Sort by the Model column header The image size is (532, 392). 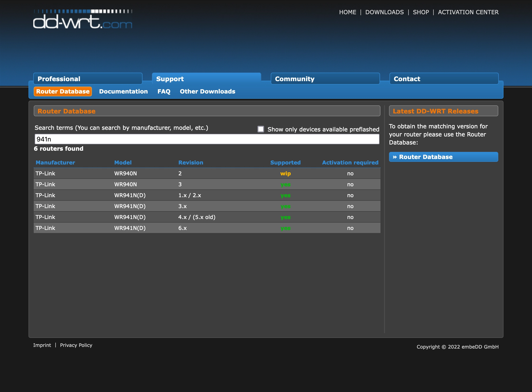123,163
